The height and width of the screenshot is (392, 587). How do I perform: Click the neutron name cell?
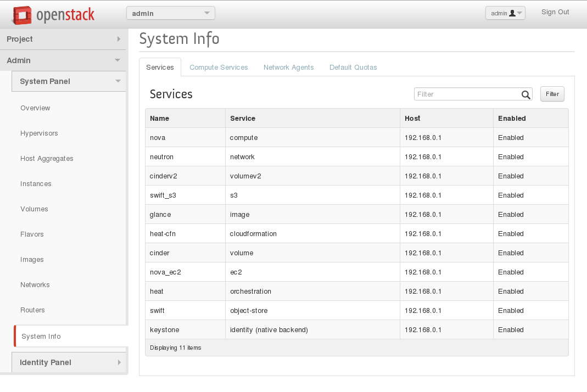pyautogui.click(x=185, y=157)
